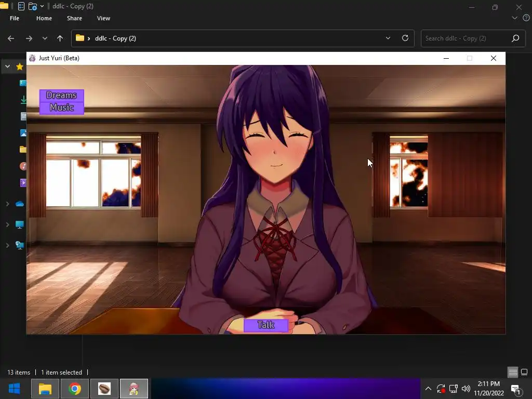Open the notification action center
The height and width of the screenshot is (399, 532).
point(516,390)
